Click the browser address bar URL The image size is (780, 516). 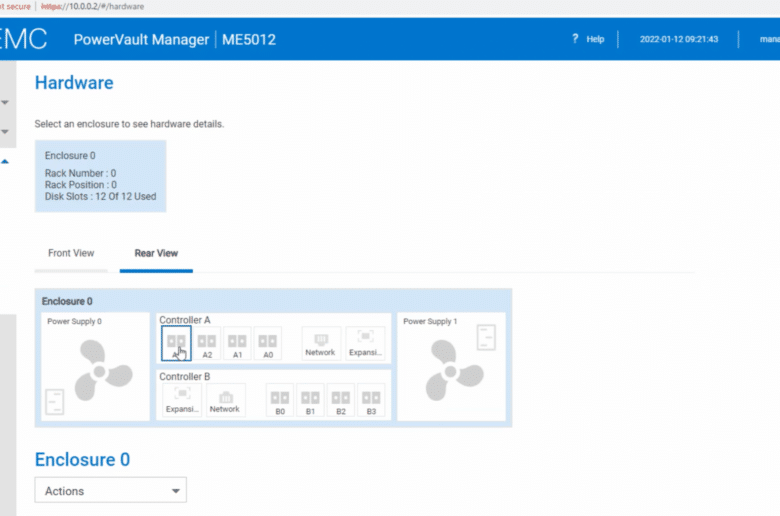coord(93,6)
